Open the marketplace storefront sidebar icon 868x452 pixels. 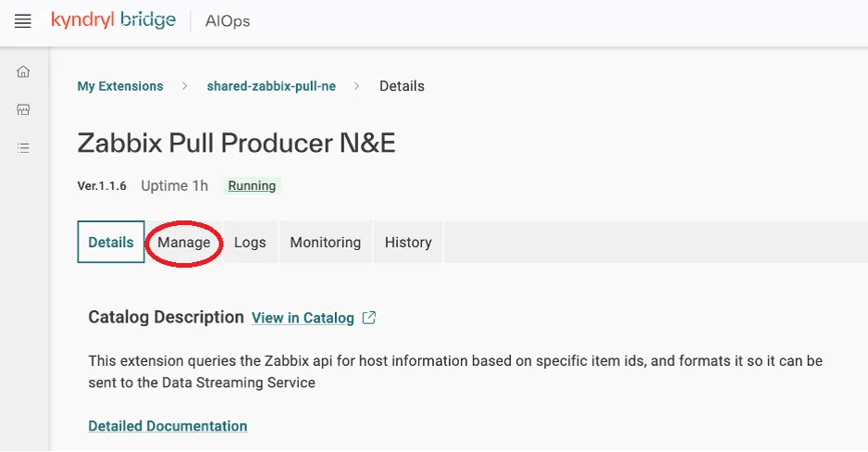click(x=23, y=109)
